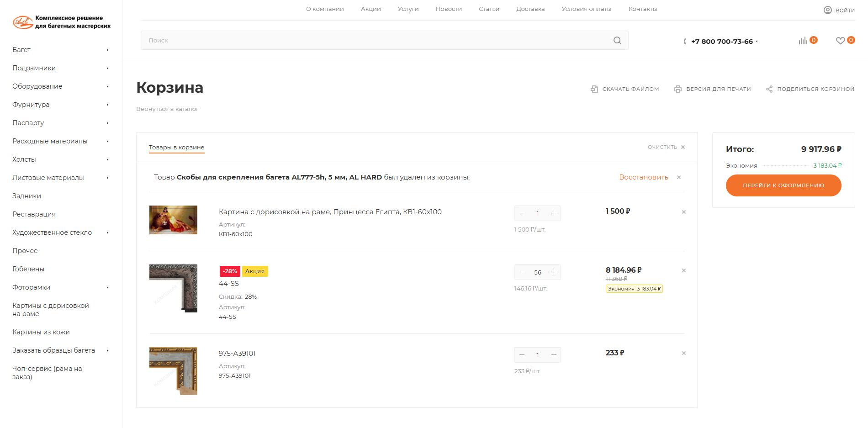Click the user login icon
This screenshot has height=428, width=868.
[828, 10]
